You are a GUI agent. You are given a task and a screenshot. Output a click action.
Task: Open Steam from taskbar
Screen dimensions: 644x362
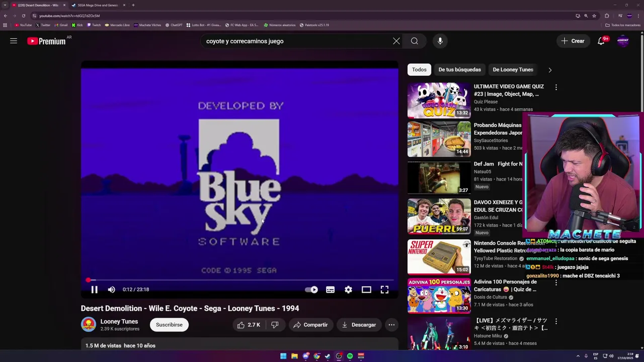coord(328,356)
